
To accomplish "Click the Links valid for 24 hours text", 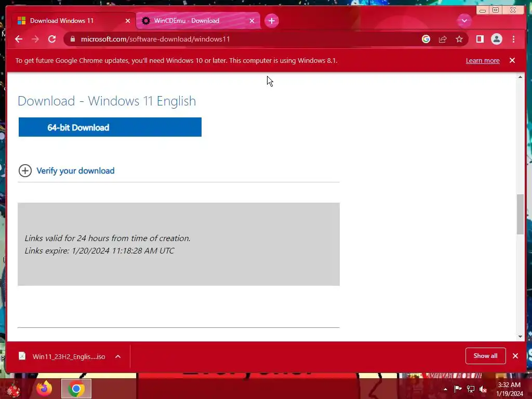I will click(x=108, y=238).
